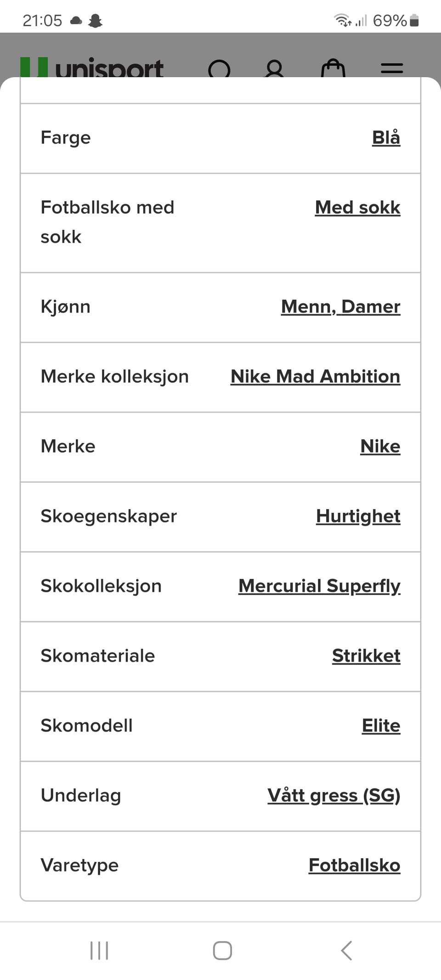Open the Menn, Damer link
The height and width of the screenshot is (980, 441).
pos(341,306)
